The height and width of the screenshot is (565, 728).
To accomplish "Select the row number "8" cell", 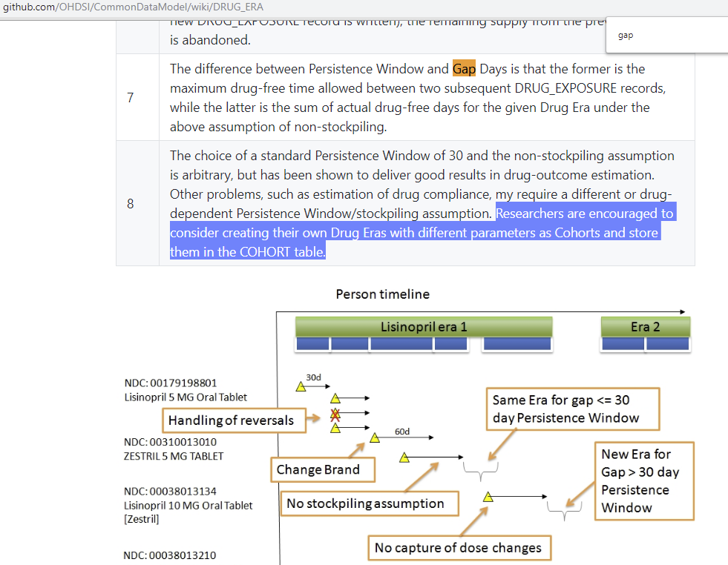I will (137, 203).
